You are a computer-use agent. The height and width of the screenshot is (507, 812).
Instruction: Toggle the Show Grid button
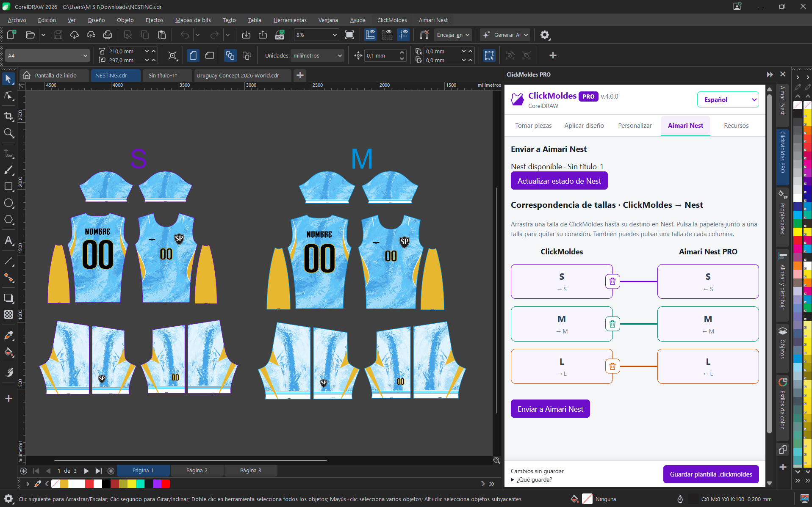(x=387, y=35)
